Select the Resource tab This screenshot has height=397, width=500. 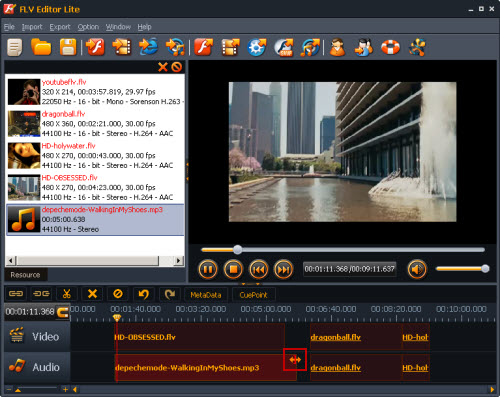click(25, 275)
